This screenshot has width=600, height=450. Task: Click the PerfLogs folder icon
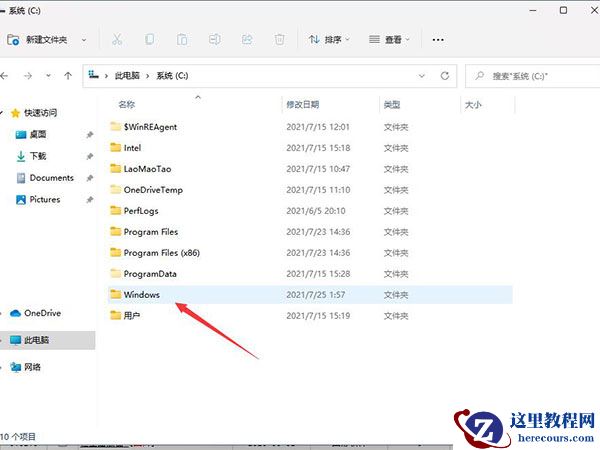[116, 210]
